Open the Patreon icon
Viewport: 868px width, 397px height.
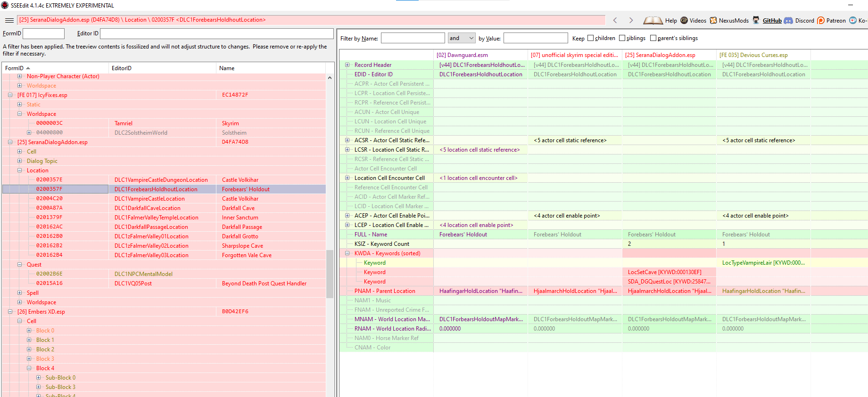point(821,20)
